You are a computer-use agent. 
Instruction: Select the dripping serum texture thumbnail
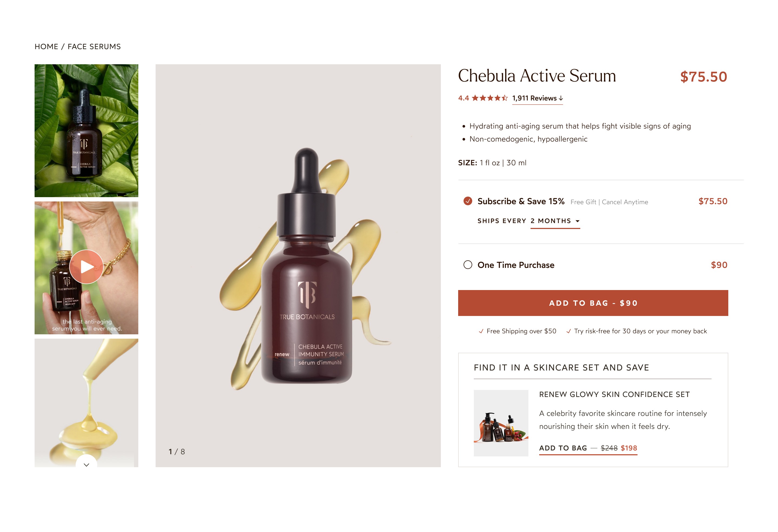[x=86, y=403]
